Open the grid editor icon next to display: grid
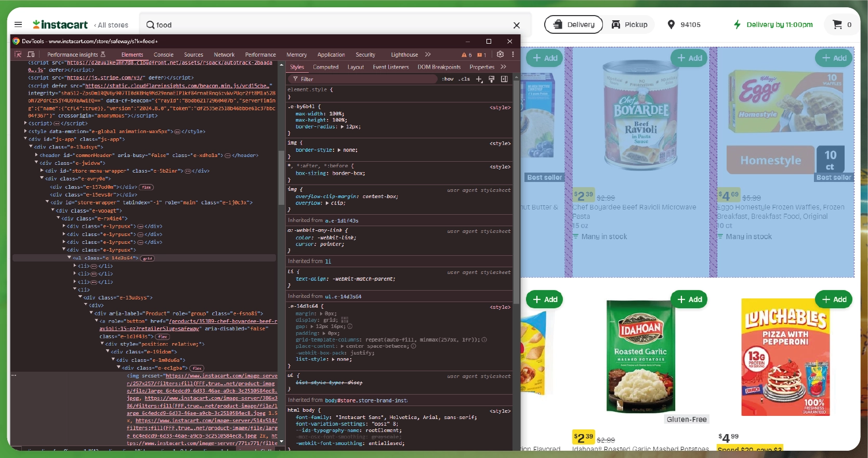The width and height of the screenshot is (868, 458). (x=345, y=320)
